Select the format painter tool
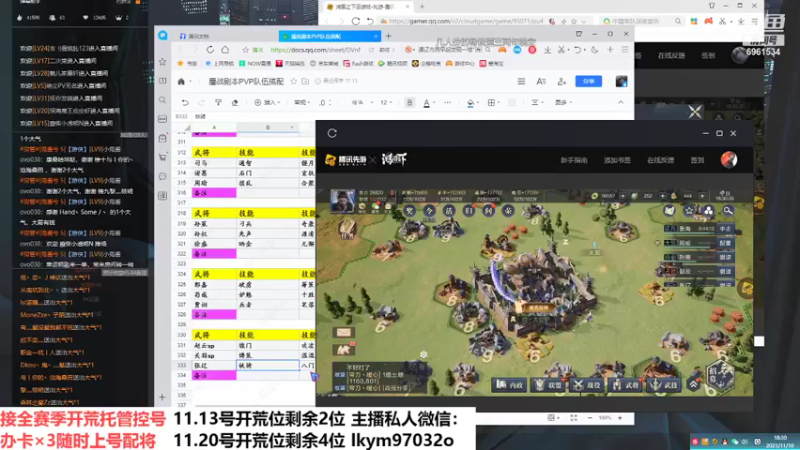 point(218,103)
